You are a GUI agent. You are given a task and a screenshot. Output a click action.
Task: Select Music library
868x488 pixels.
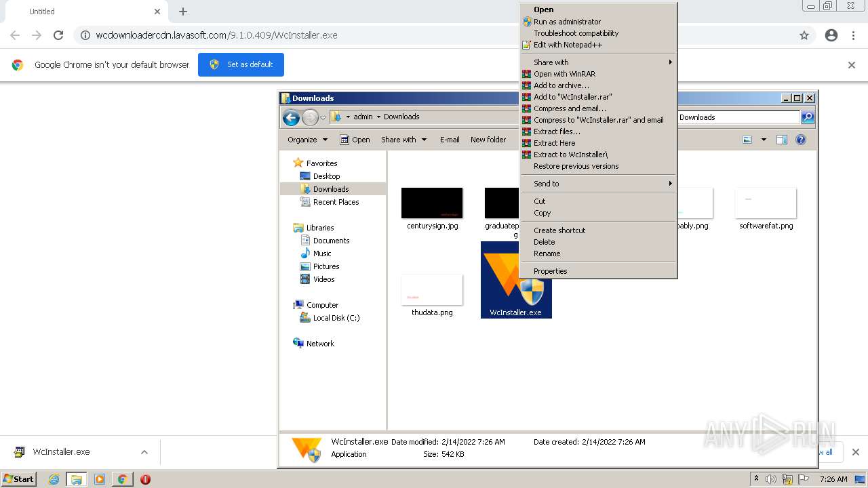(322, 253)
